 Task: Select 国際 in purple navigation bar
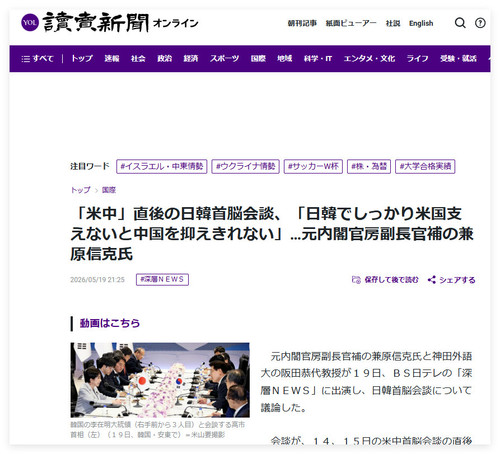(258, 59)
